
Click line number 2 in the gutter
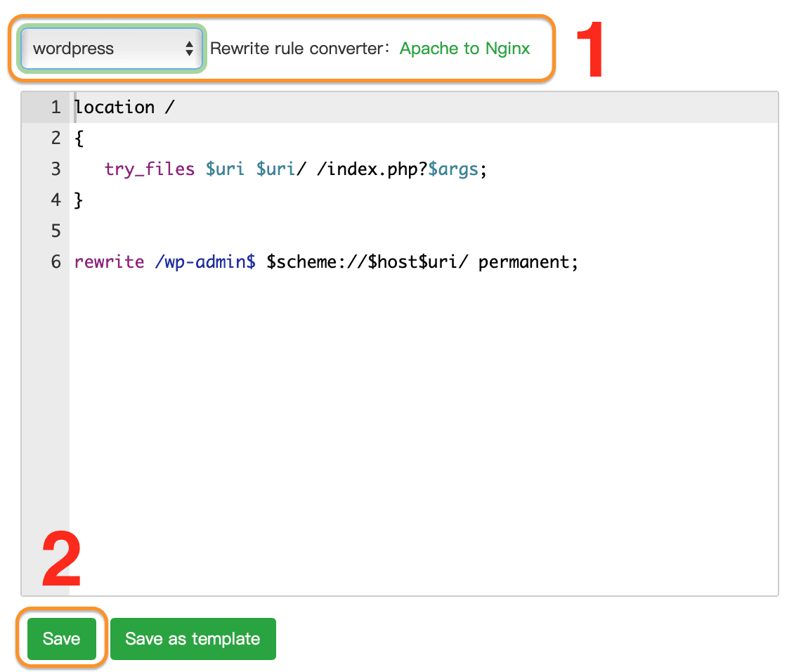(x=56, y=138)
